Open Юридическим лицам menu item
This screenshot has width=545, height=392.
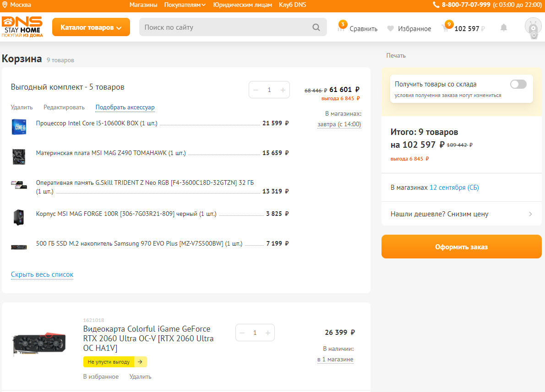(x=243, y=5)
